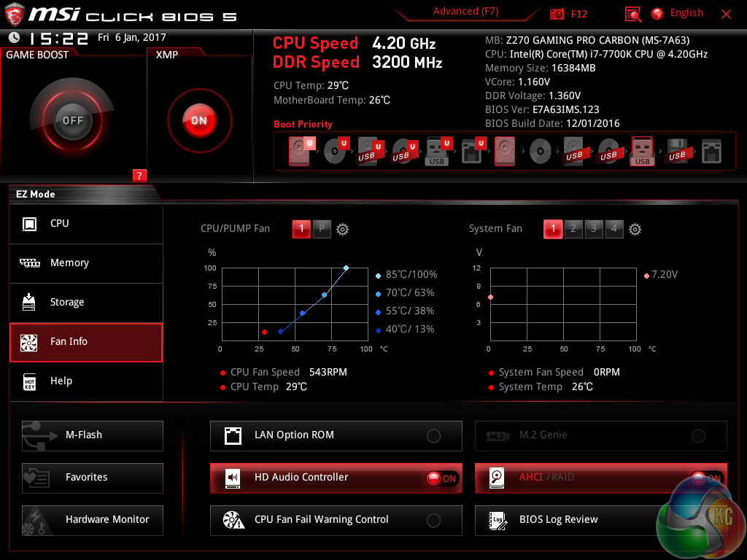The height and width of the screenshot is (560, 747).
Task: Open System Fan settings gear
Action: (635, 230)
